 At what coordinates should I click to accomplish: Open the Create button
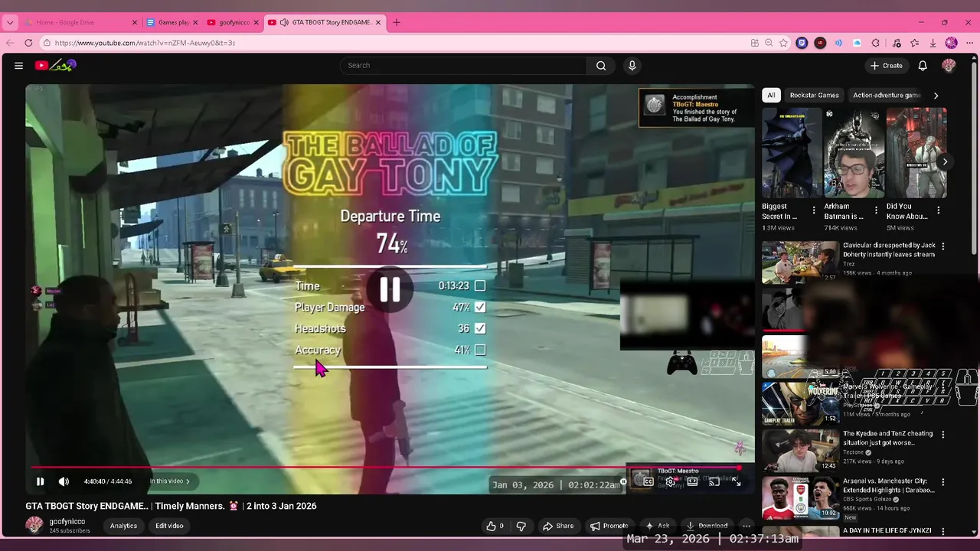[886, 66]
